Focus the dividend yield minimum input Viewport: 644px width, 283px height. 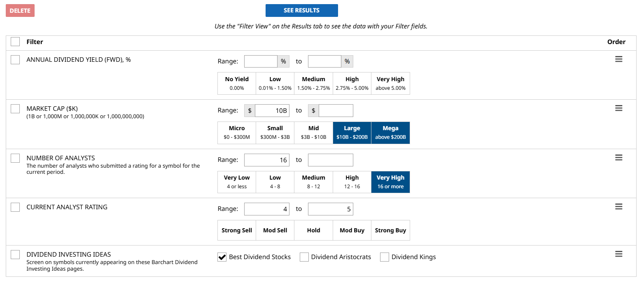click(261, 61)
